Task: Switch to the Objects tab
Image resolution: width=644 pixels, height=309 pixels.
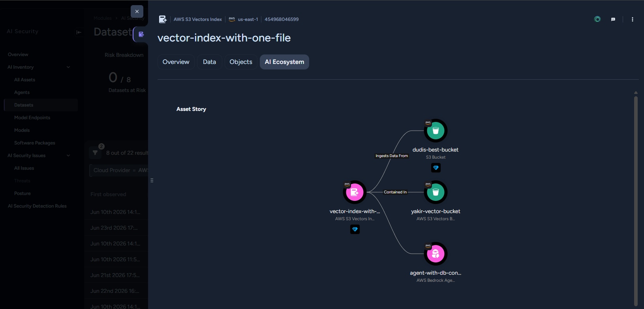Action: point(241,62)
